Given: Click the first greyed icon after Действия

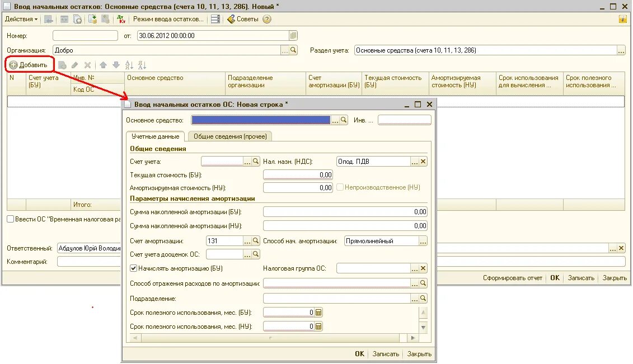Looking at the screenshot, I should point(49,19).
